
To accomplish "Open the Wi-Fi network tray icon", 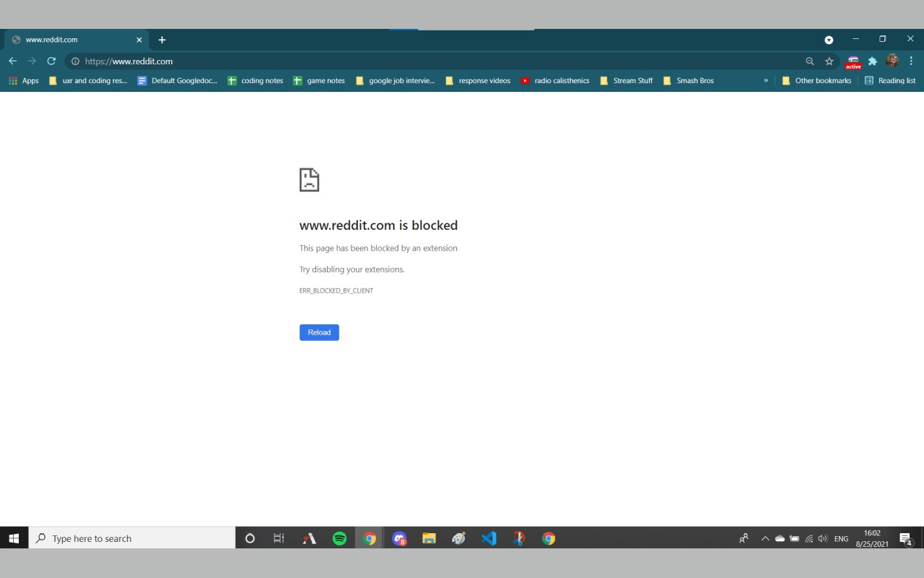I will tap(809, 538).
